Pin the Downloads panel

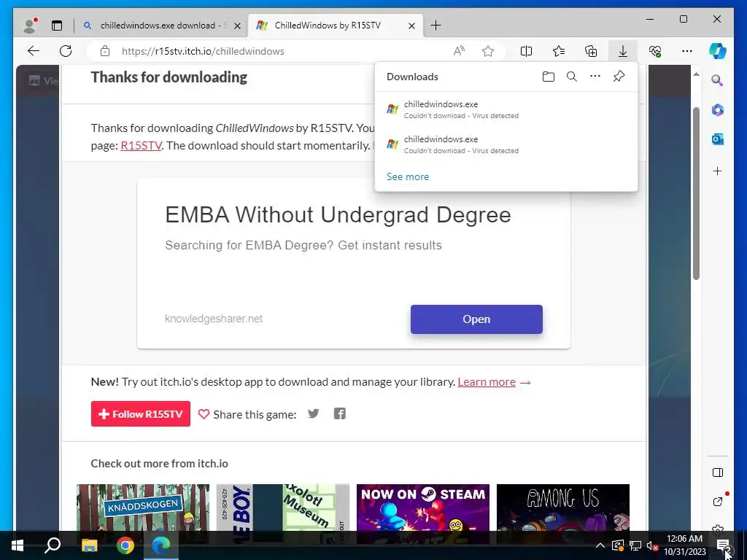619,76
